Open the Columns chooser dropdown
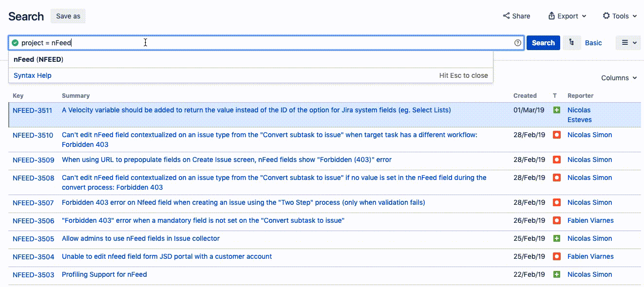 619,78
